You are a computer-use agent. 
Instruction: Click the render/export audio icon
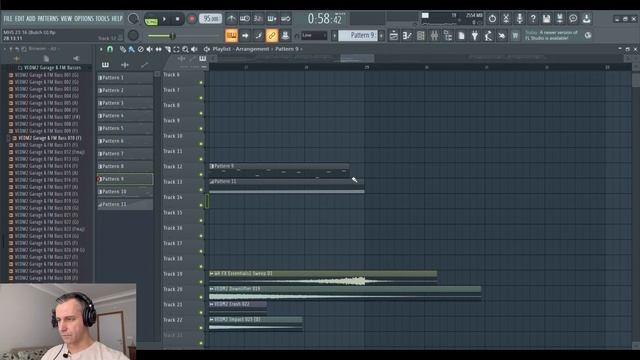560,18
